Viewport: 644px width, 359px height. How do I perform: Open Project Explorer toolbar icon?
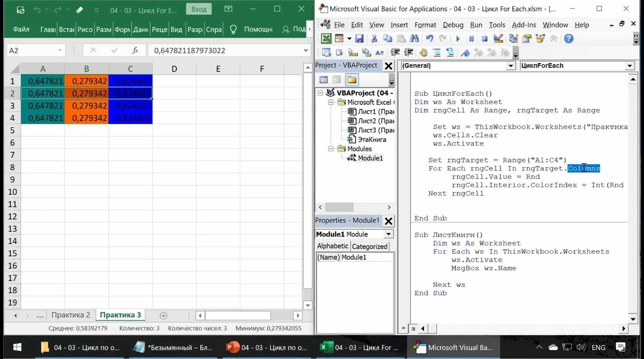click(x=514, y=39)
